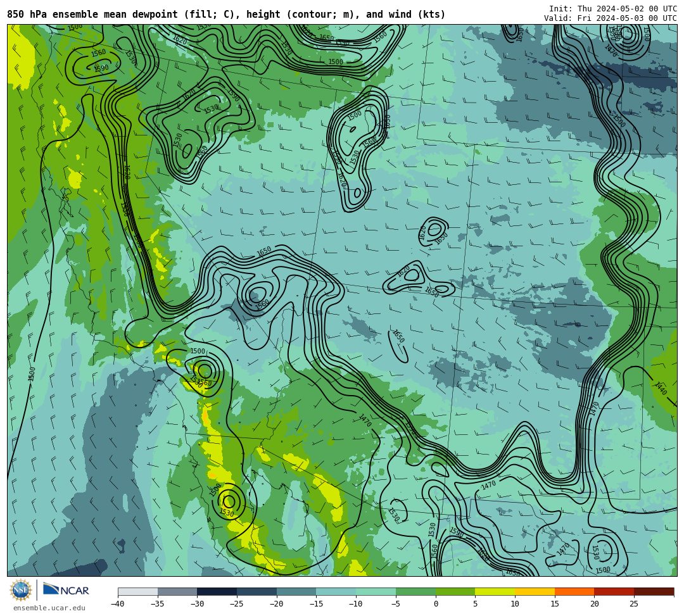
Task: Click the -35 colorbar tick label
Action: [x=158, y=604]
